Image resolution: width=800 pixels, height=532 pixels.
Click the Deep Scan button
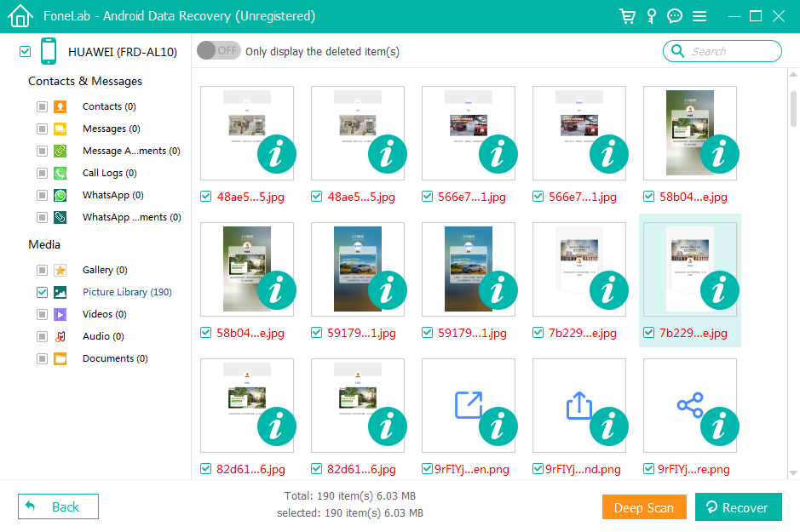click(x=643, y=507)
